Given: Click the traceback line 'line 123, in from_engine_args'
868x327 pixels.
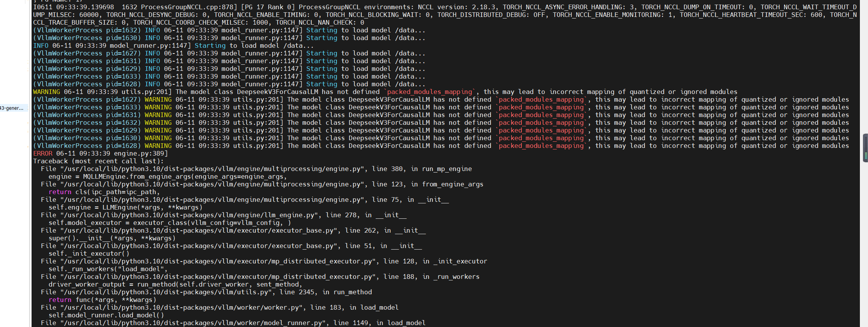Looking at the screenshot, I should pyautogui.click(x=262, y=184).
